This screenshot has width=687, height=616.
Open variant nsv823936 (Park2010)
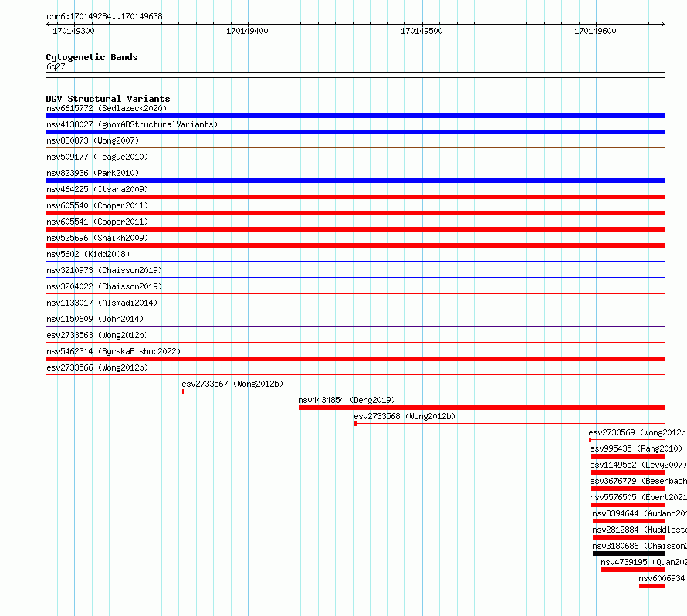[x=93, y=173]
